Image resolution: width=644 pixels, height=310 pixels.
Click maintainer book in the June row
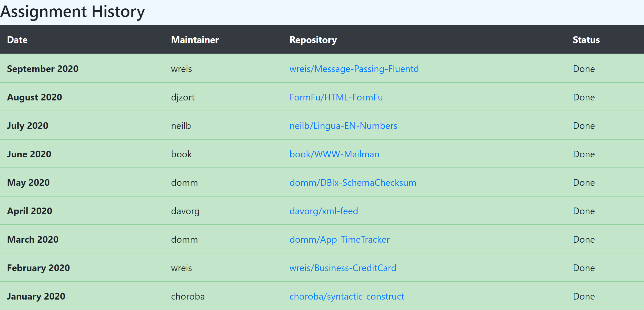pyautogui.click(x=181, y=154)
